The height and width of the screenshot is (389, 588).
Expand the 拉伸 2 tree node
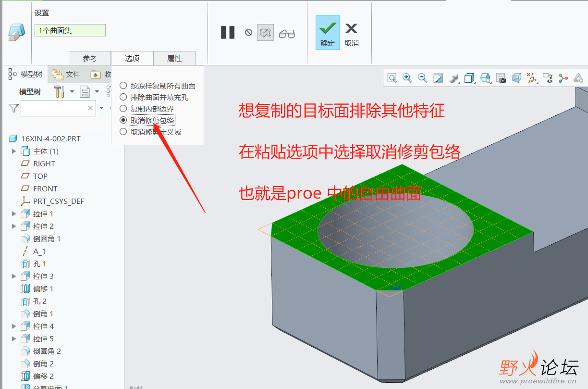(x=14, y=226)
